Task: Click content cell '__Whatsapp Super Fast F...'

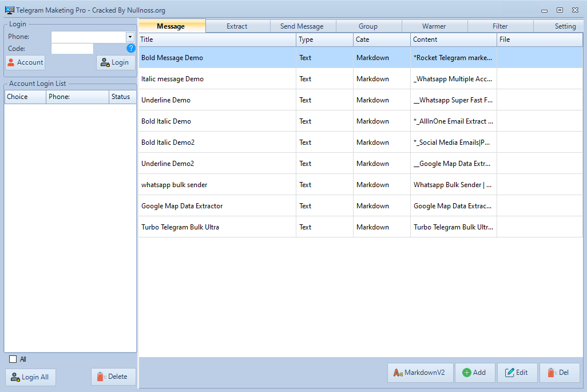Action: pos(453,100)
